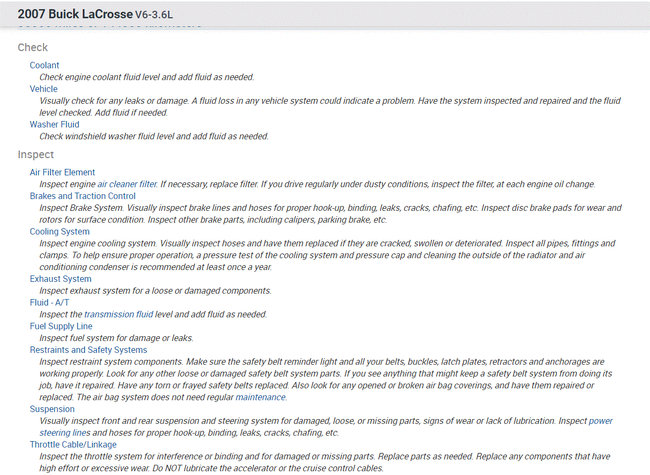Open the Washer Fluid link
The image size is (650, 475).
tap(55, 125)
